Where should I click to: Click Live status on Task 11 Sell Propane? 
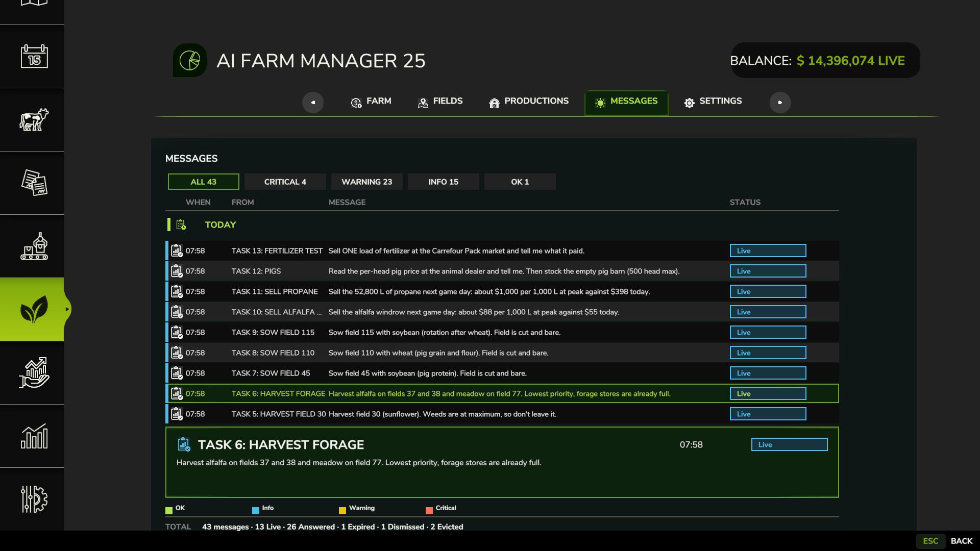(768, 291)
